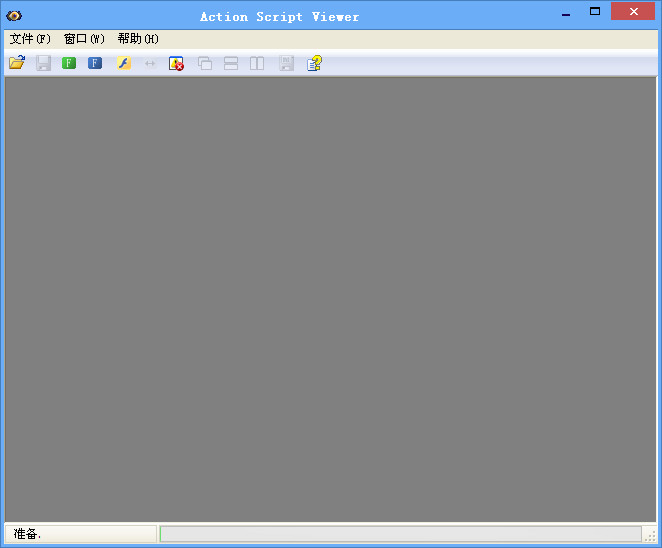Click the resize grip in status bar corner
662x548 pixels.
click(650, 535)
